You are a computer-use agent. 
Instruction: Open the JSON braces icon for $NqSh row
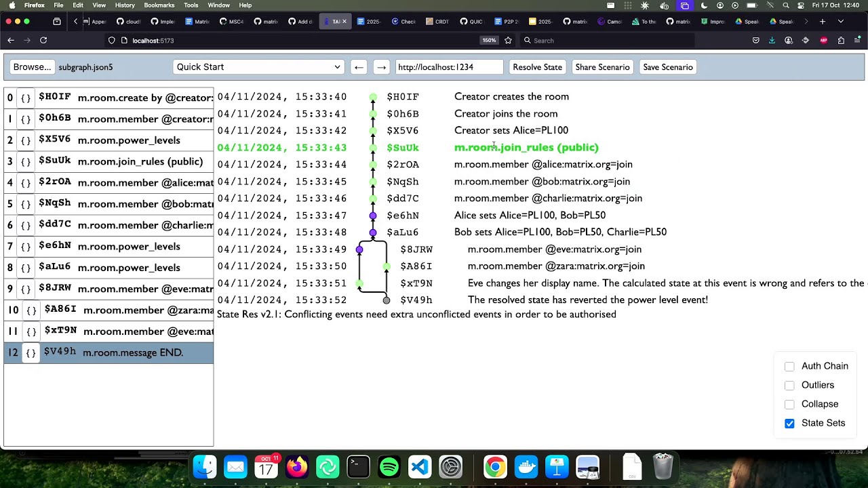coord(26,204)
